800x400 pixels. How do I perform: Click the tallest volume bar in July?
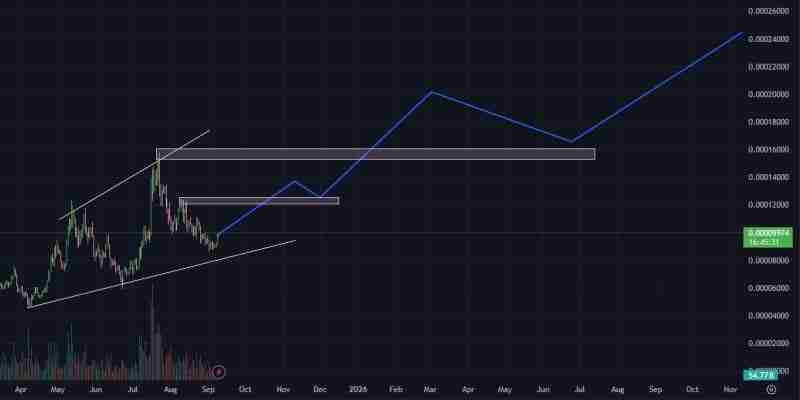pos(152,320)
